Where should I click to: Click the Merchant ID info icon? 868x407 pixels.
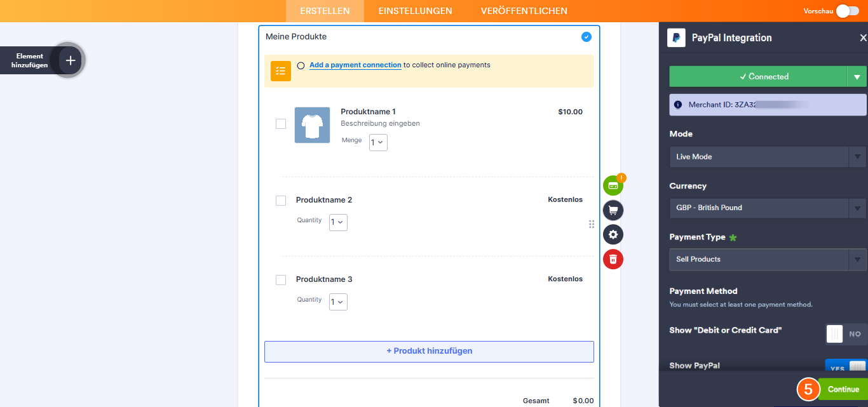[678, 105]
